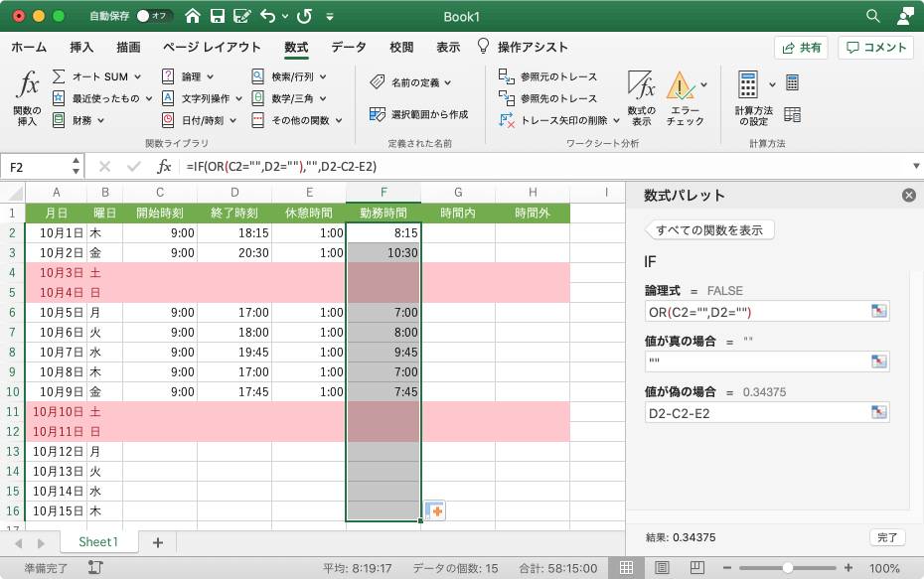The height and width of the screenshot is (579, 924).
Task: Click the Undo arrow icon
Action: pyautogui.click(x=268, y=16)
